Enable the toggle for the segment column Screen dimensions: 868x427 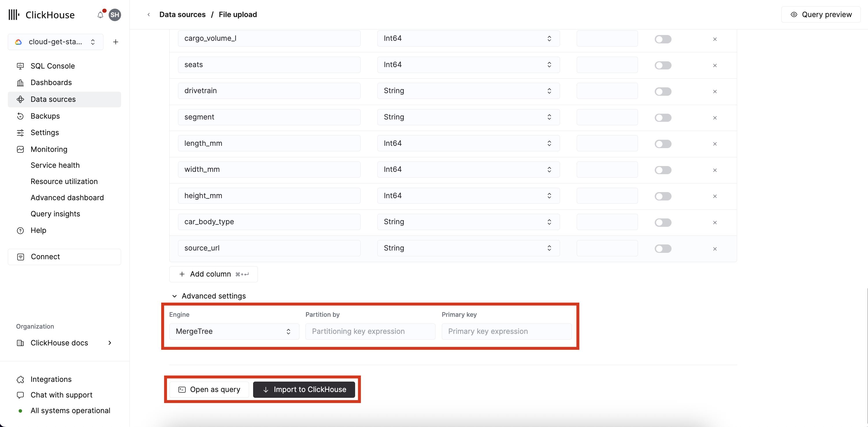click(x=663, y=118)
